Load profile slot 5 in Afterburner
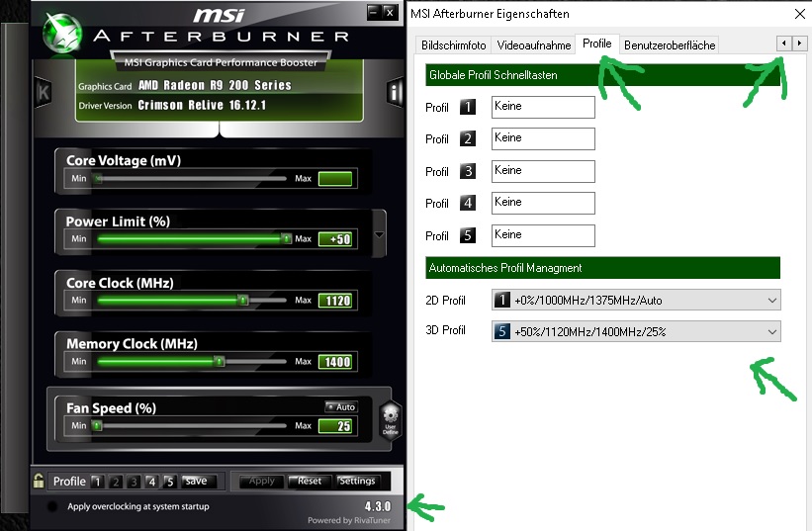 pos(170,482)
